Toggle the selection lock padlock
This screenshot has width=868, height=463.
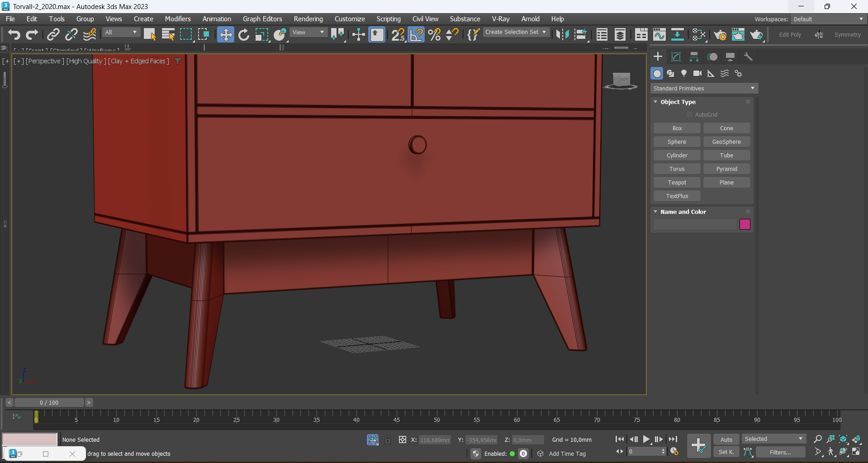tap(388, 439)
